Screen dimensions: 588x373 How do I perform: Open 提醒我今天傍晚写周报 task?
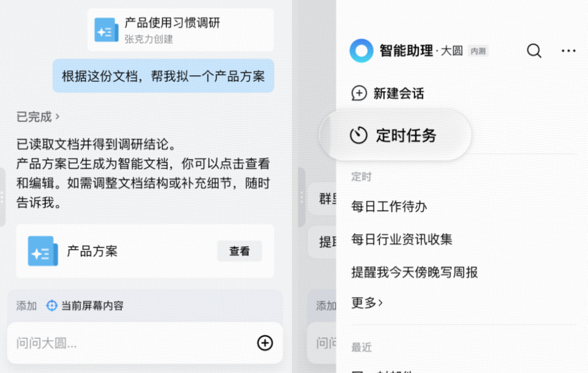point(415,272)
